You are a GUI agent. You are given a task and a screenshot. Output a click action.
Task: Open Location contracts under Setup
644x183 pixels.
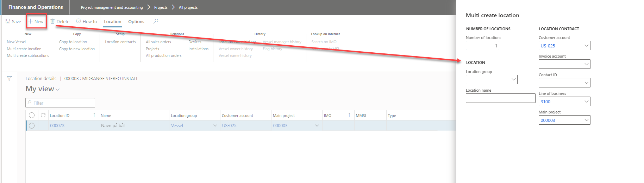[x=120, y=42]
